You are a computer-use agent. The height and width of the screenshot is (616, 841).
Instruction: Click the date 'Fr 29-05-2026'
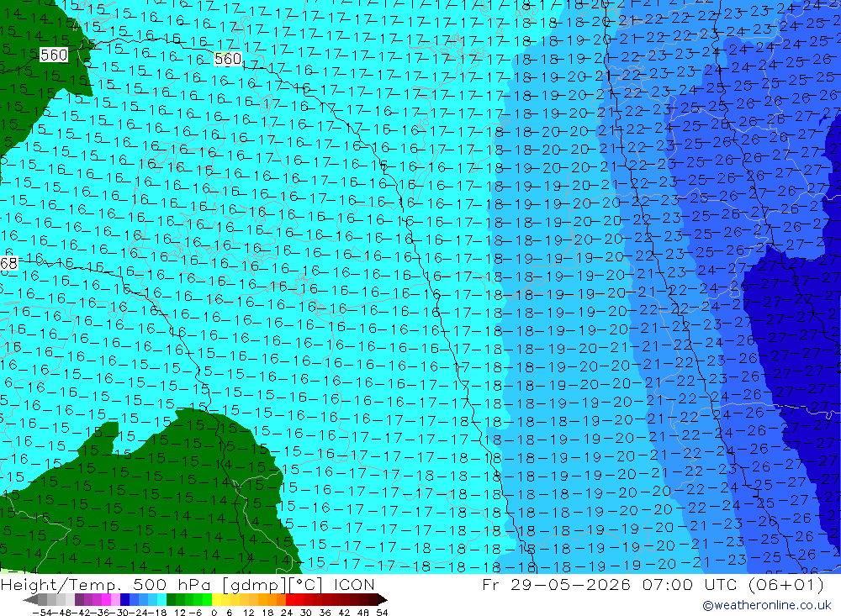pos(557,584)
